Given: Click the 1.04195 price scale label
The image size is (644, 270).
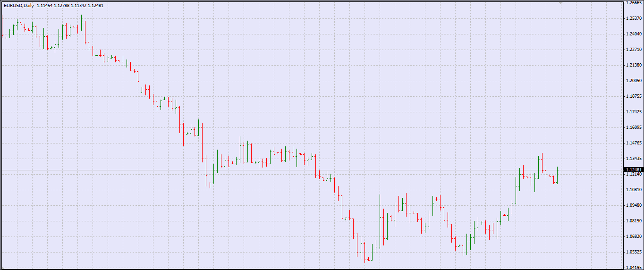Looking at the screenshot, I should (x=633, y=267).
